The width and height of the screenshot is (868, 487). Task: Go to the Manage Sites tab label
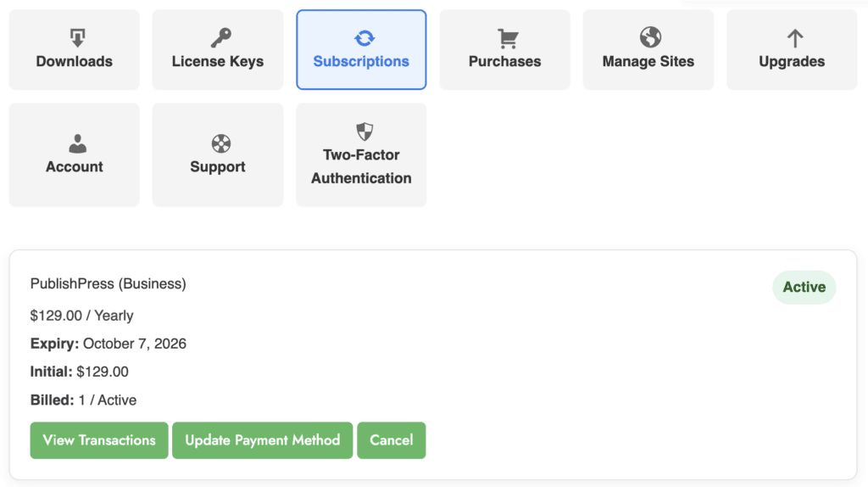648,61
